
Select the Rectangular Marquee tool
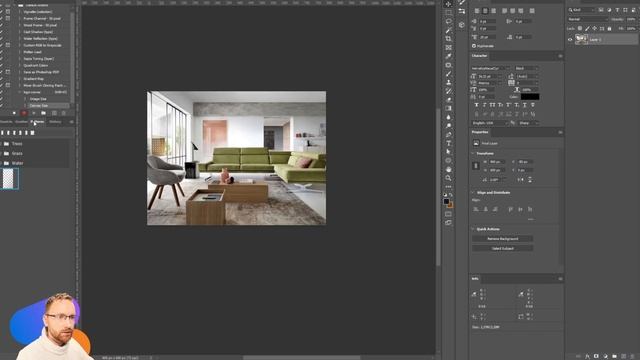tap(448, 13)
